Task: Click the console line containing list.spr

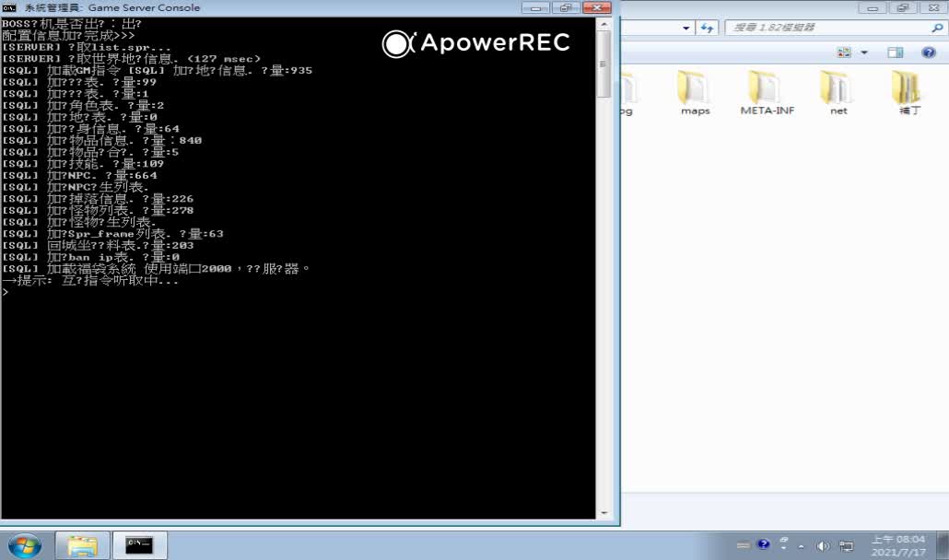Action: [x=87, y=47]
